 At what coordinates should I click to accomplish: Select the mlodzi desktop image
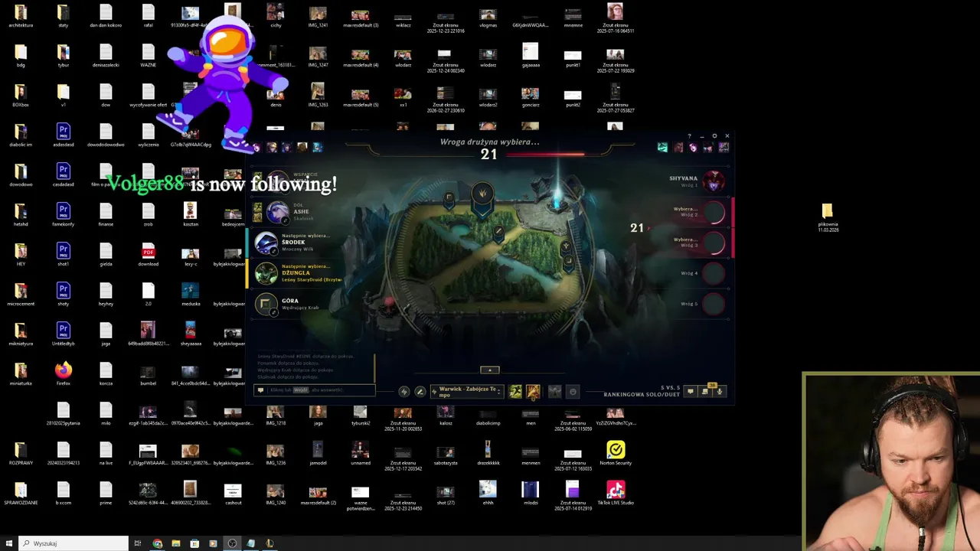(531, 493)
